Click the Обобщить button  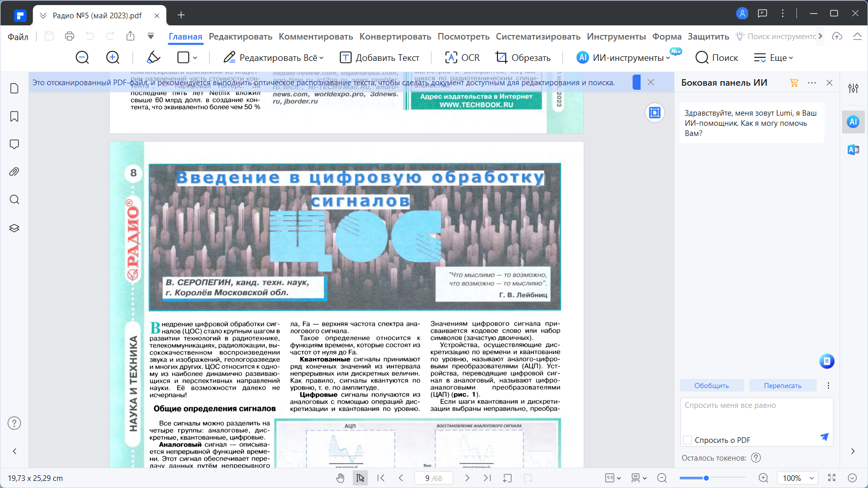(712, 386)
